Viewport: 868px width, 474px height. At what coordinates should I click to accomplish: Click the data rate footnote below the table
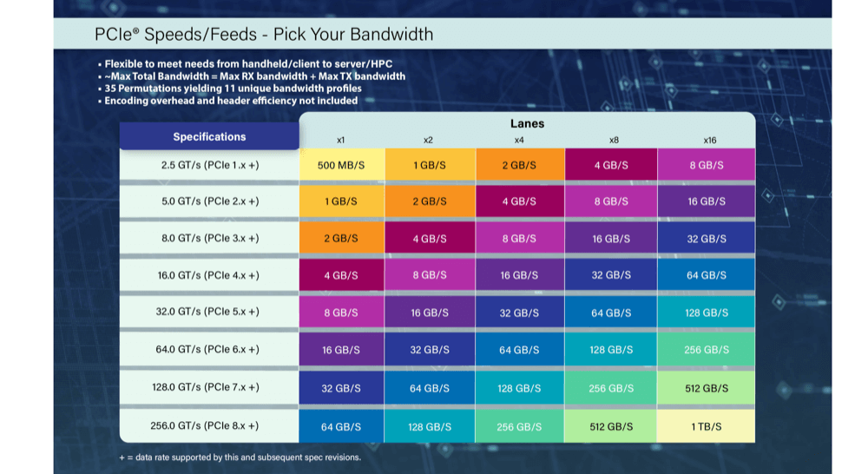tap(240, 457)
